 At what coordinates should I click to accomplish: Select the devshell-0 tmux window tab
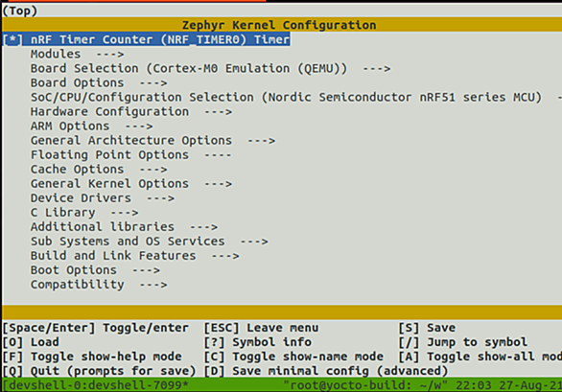(x=96, y=385)
